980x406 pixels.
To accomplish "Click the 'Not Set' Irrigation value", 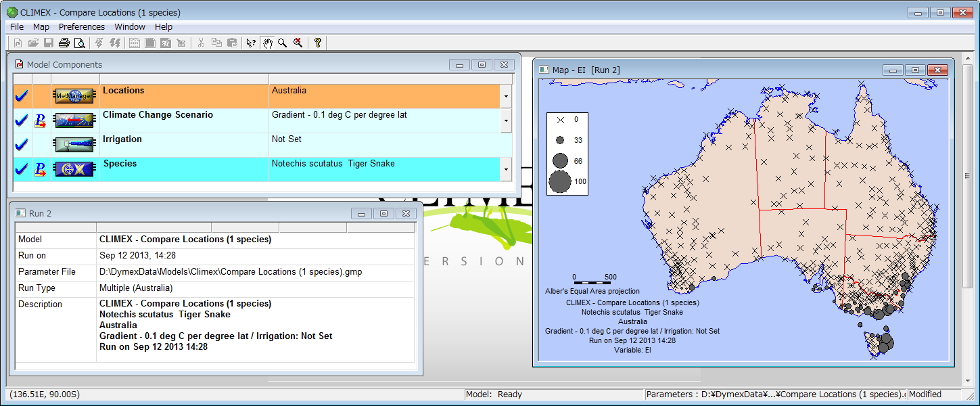I will point(287,139).
